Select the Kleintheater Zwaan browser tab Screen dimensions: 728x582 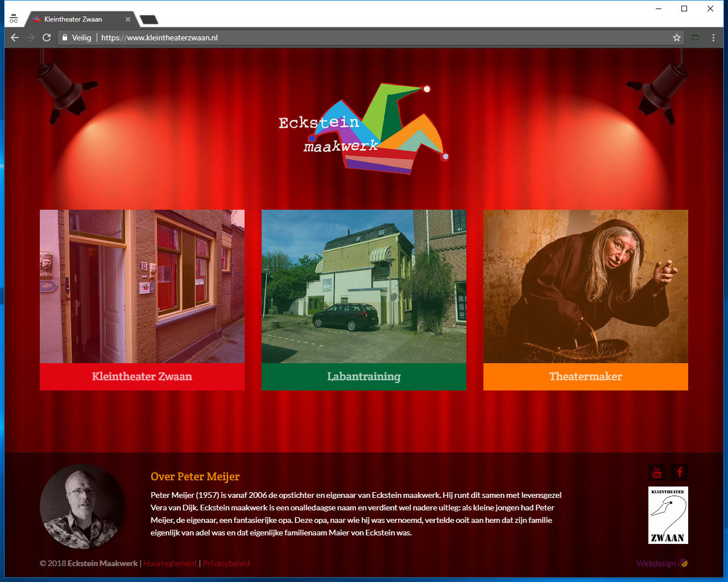[x=74, y=19]
